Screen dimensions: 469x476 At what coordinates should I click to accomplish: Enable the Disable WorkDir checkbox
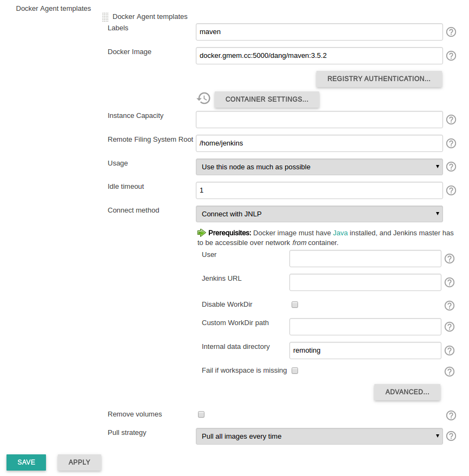(295, 305)
